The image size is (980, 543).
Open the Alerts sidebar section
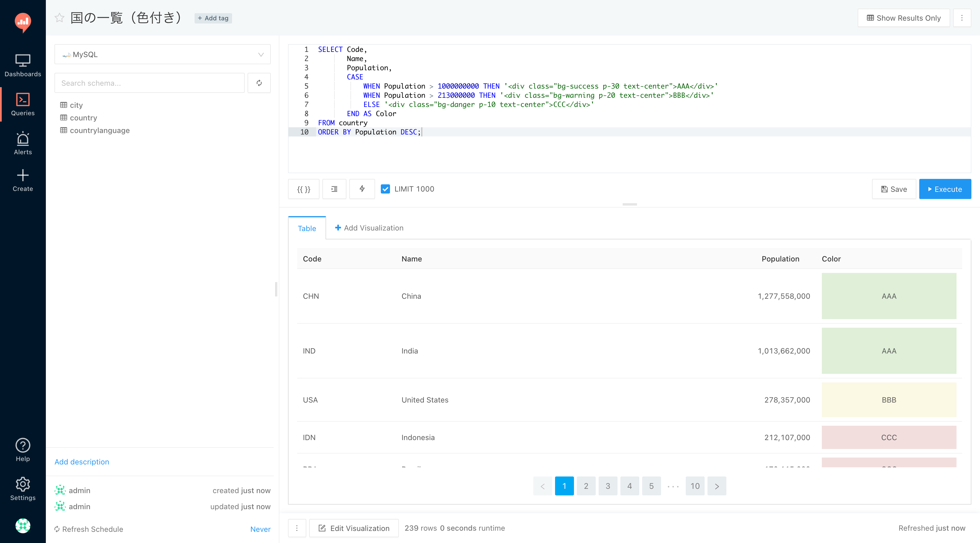click(x=23, y=143)
